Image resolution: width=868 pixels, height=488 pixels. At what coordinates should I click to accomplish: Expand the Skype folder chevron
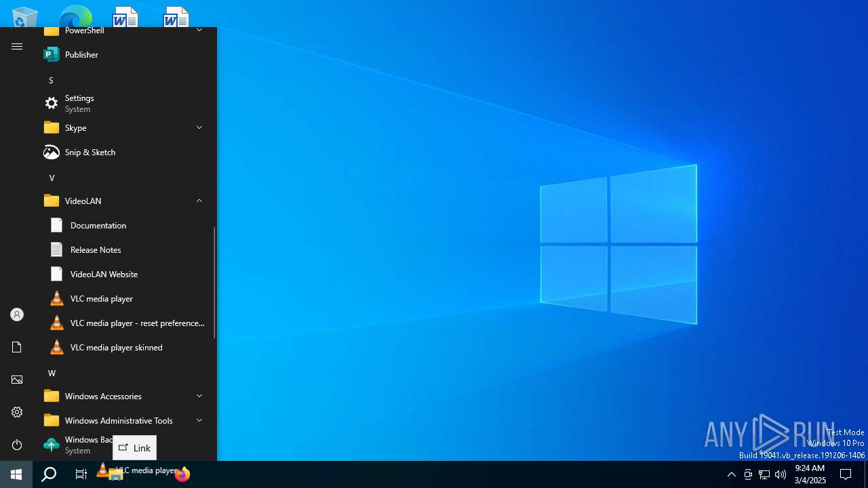[x=199, y=127]
